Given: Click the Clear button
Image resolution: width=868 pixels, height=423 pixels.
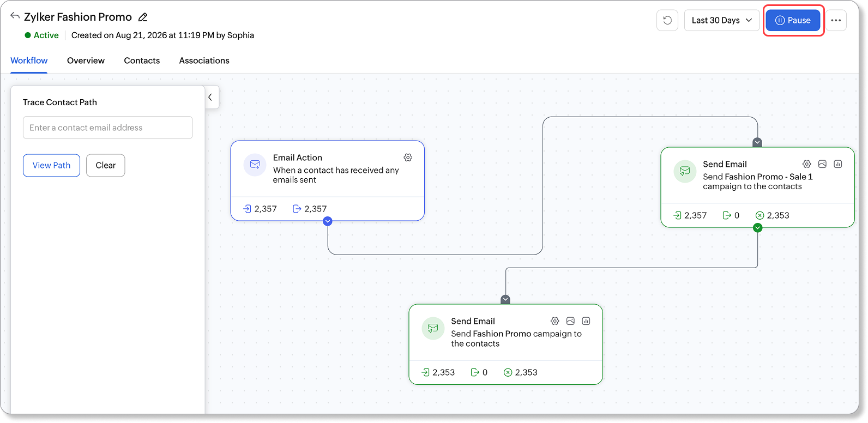Looking at the screenshot, I should 105,165.
